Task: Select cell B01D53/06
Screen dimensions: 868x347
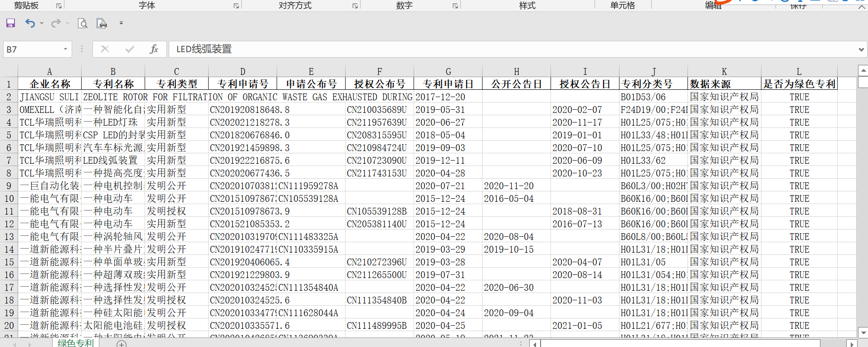Action: [x=653, y=97]
